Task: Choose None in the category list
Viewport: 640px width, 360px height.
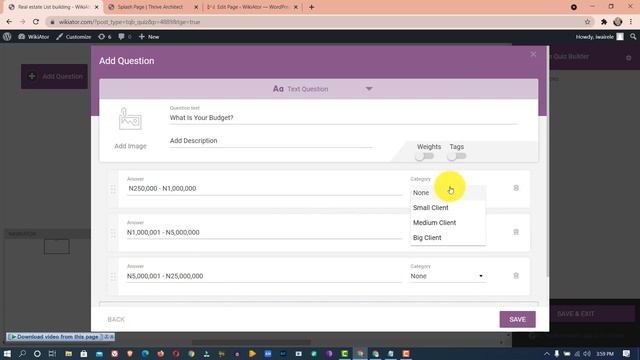Action: coord(448,193)
